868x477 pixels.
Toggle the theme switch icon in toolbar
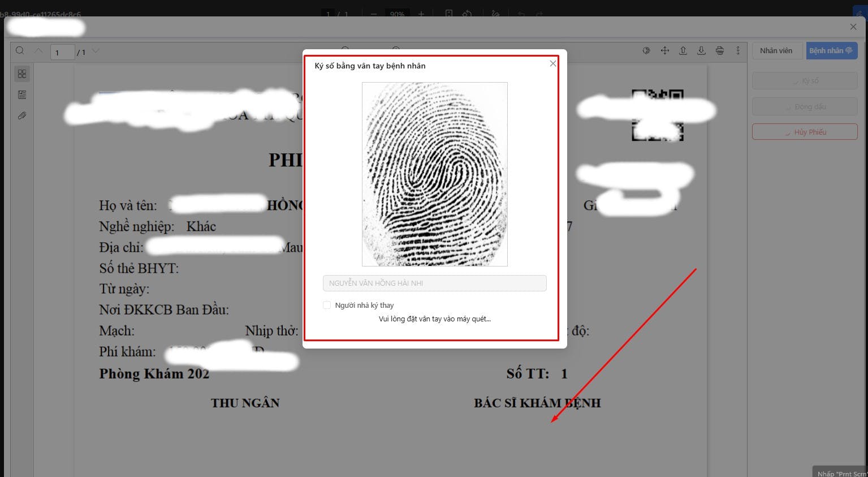coord(646,51)
